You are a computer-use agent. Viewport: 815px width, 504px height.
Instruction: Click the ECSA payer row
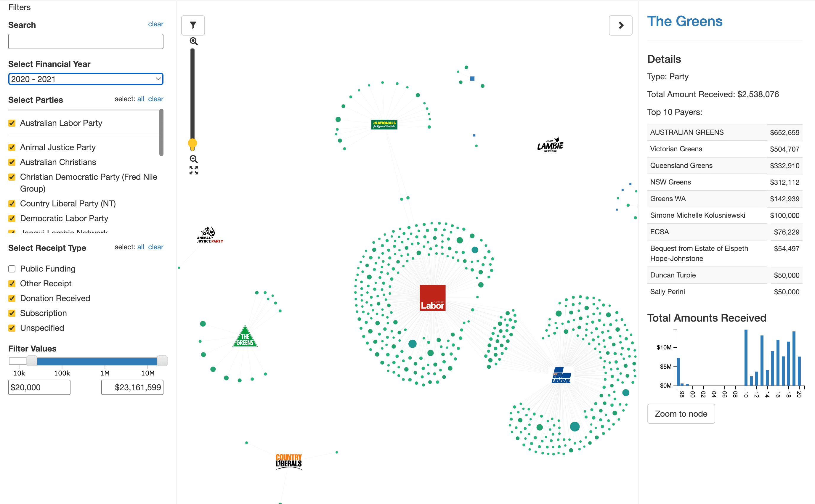[x=725, y=232]
